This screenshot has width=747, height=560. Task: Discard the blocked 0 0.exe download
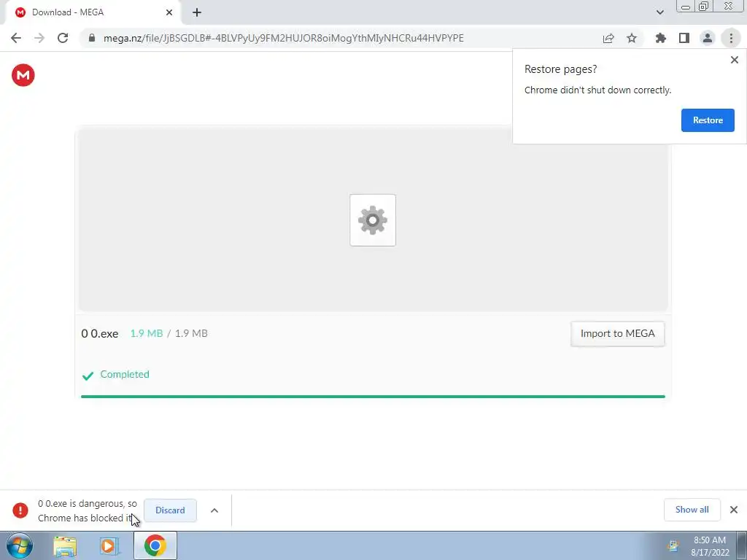[170, 510]
